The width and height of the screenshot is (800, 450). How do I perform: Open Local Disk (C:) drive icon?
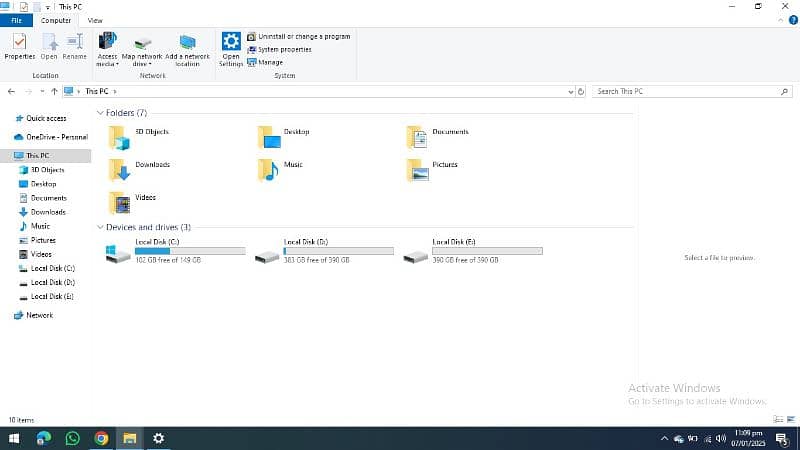click(x=118, y=255)
